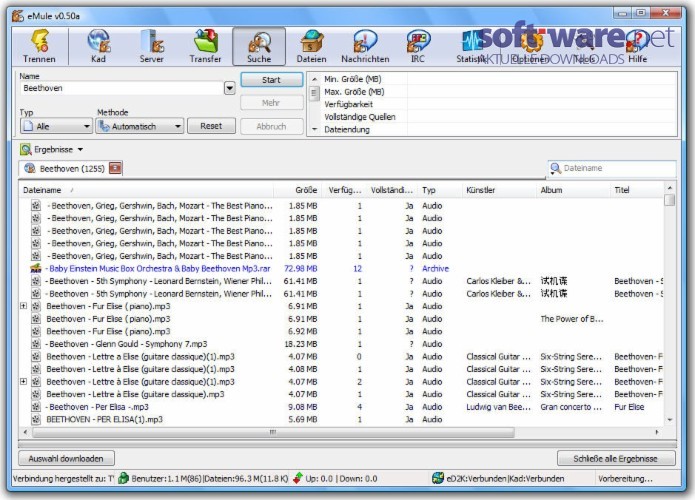Click the Reset button

(211, 126)
